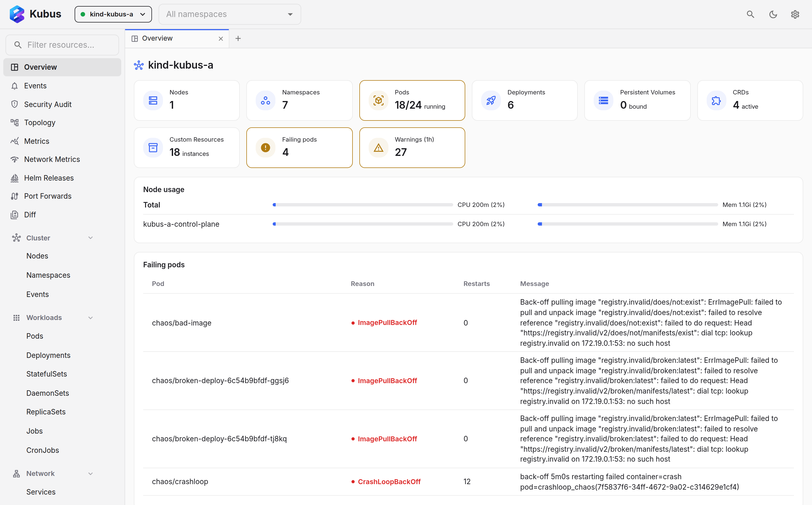Image resolution: width=812 pixels, height=505 pixels.
Task: Click the Namespaces card icon
Action: coord(266,100)
